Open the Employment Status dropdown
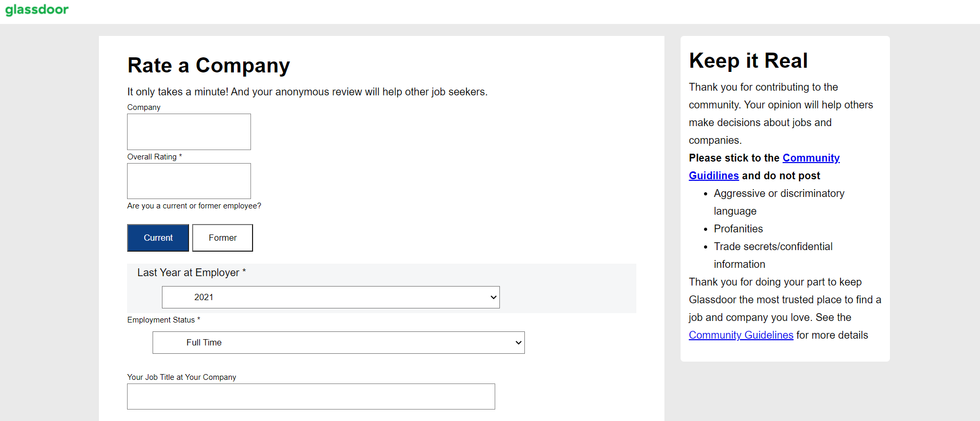This screenshot has height=421, width=980. [x=338, y=342]
